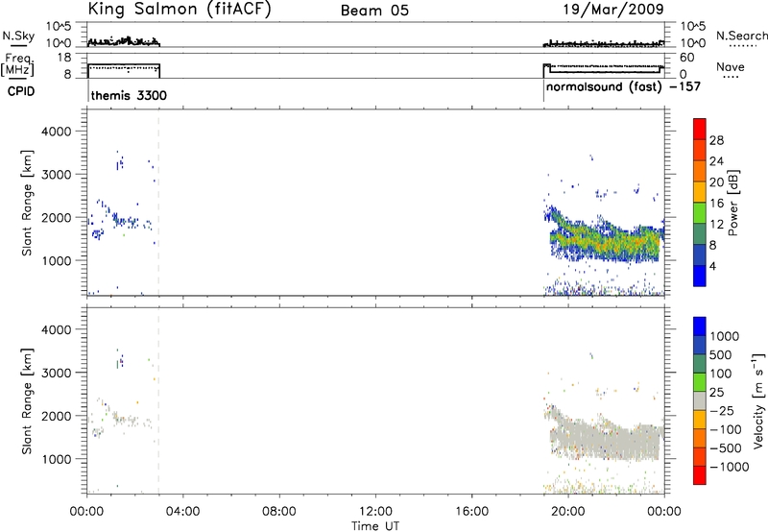Click the 'N.Search' legend label
Viewport: 768px width, 532px height.
(x=741, y=36)
